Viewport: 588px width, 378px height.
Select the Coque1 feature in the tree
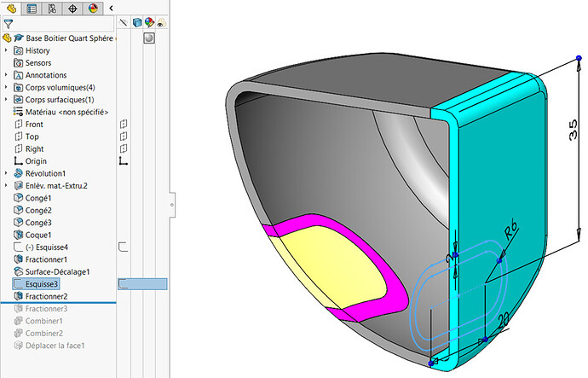tap(38, 235)
